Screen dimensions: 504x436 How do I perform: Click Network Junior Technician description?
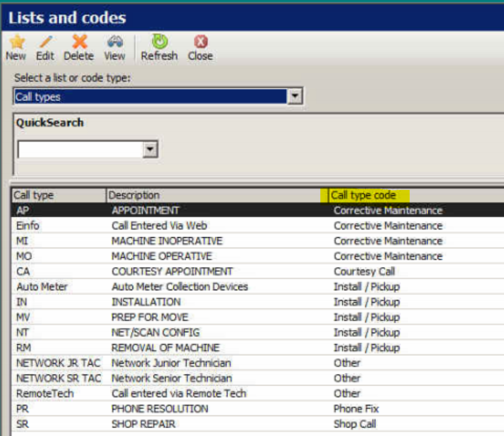tap(171, 363)
